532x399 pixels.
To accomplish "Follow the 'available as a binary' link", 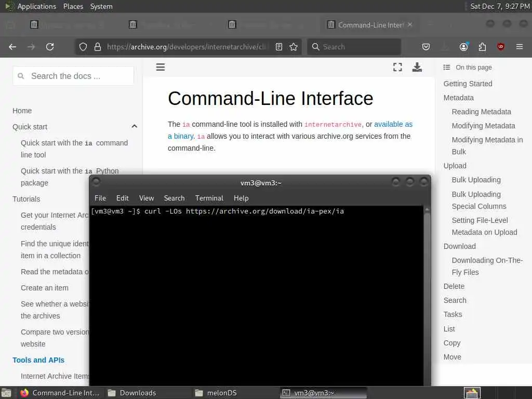I will (x=290, y=130).
